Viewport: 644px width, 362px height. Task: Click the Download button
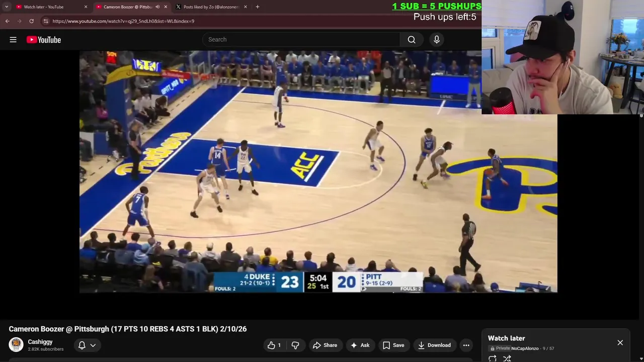tap(434, 345)
